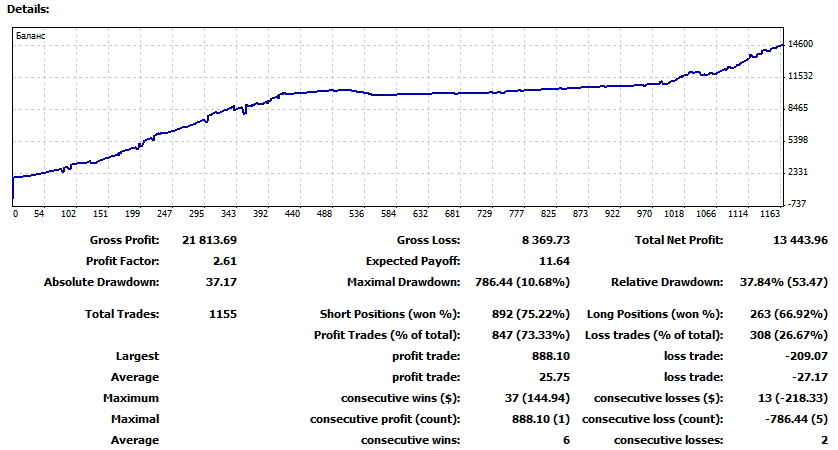Screen dimensions: 838x450
Task: Click 'Long Positions (won %):' label
Action: pyautogui.click(x=655, y=314)
